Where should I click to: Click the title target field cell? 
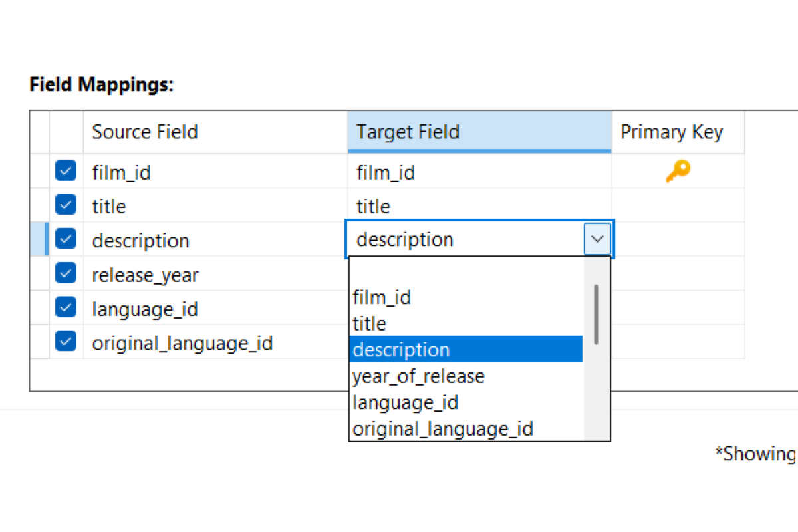(x=479, y=205)
